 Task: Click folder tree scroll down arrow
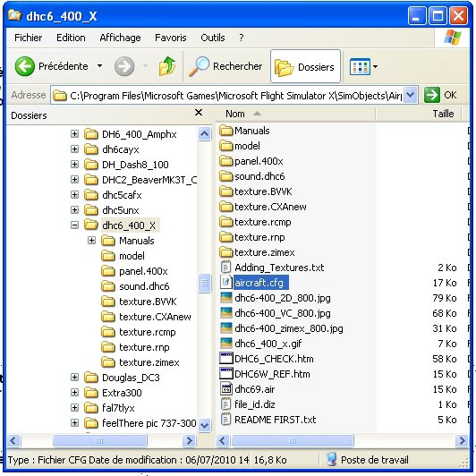coord(204,425)
